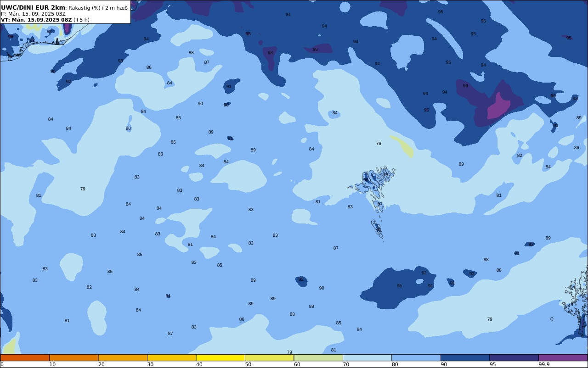Click the light green 60–70 legend swatch
Viewport: 588px width, 368px height.
pyautogui.click(x=318, y=357)
